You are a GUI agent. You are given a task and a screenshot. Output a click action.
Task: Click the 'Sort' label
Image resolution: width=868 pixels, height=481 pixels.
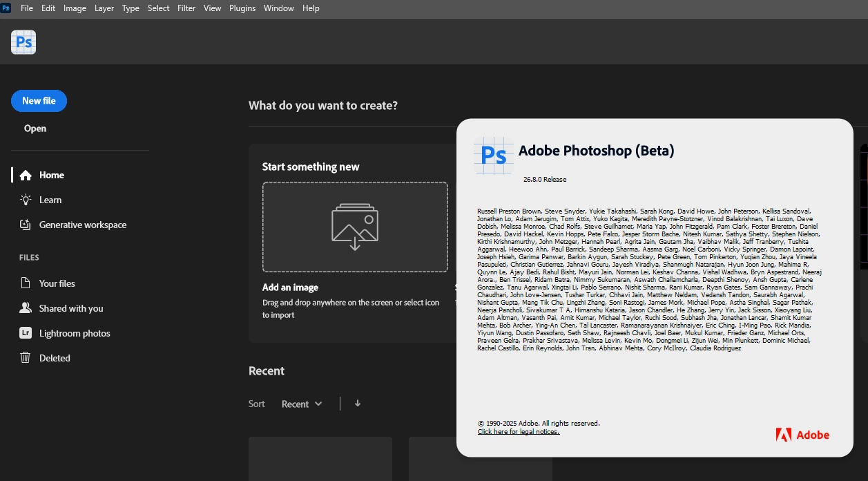coord(257,404)
